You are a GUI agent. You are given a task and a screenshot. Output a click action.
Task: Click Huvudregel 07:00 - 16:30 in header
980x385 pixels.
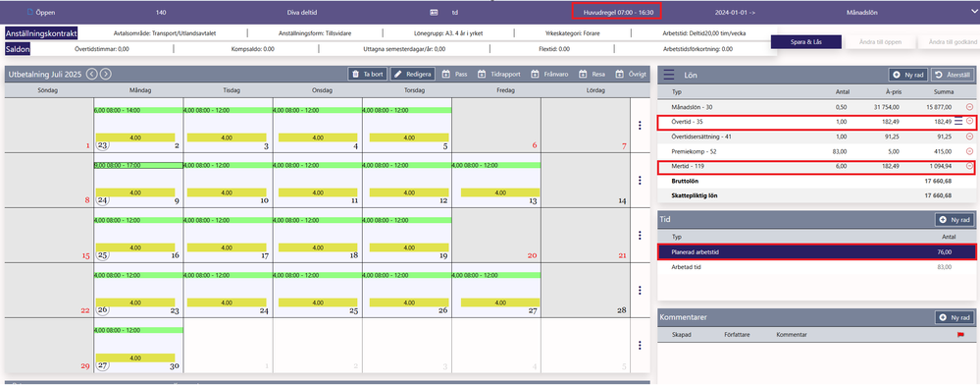(617, 13)
